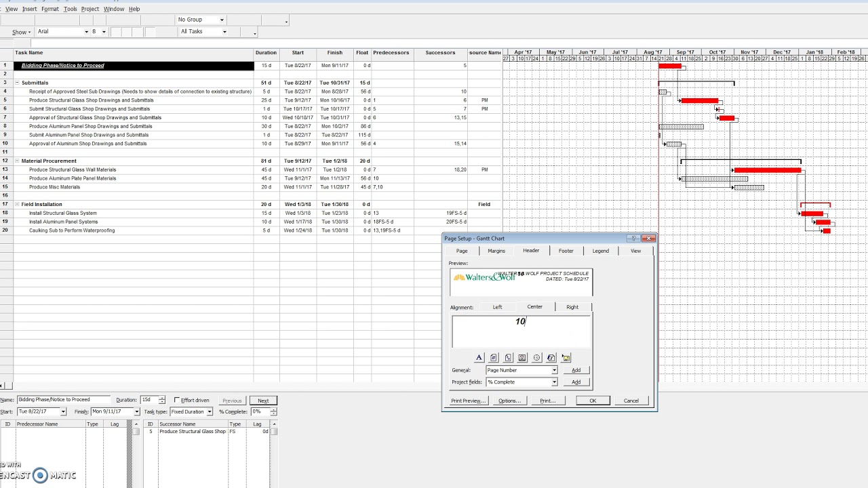Confirm Page Setup with the OK button
868x488 pixels.
coord(593,401)
